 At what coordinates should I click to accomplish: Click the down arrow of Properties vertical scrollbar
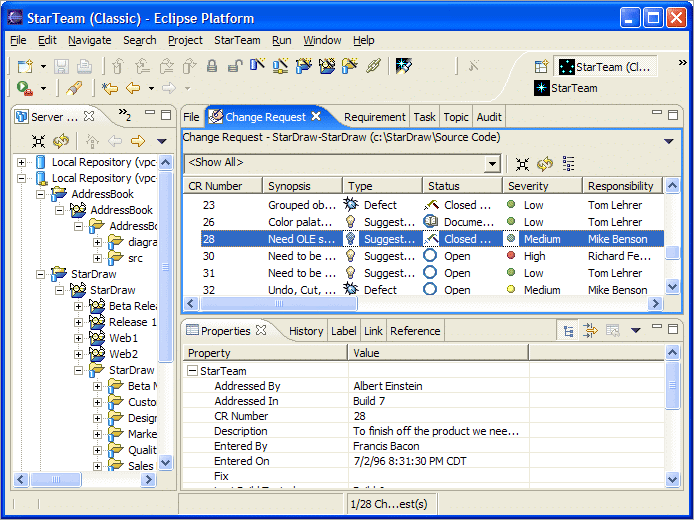(672, 478)
